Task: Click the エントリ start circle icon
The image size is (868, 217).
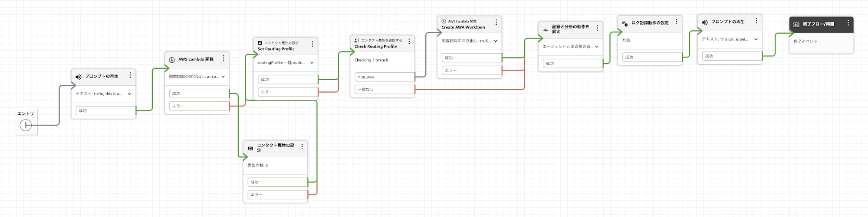Action: click(26, 125)
